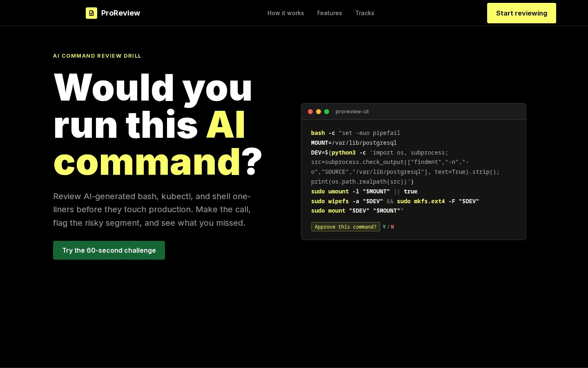The width and height of the screenshot is (588, 368).
Task: Click the ProReview document logo icon
Action: tap(91, 13)
